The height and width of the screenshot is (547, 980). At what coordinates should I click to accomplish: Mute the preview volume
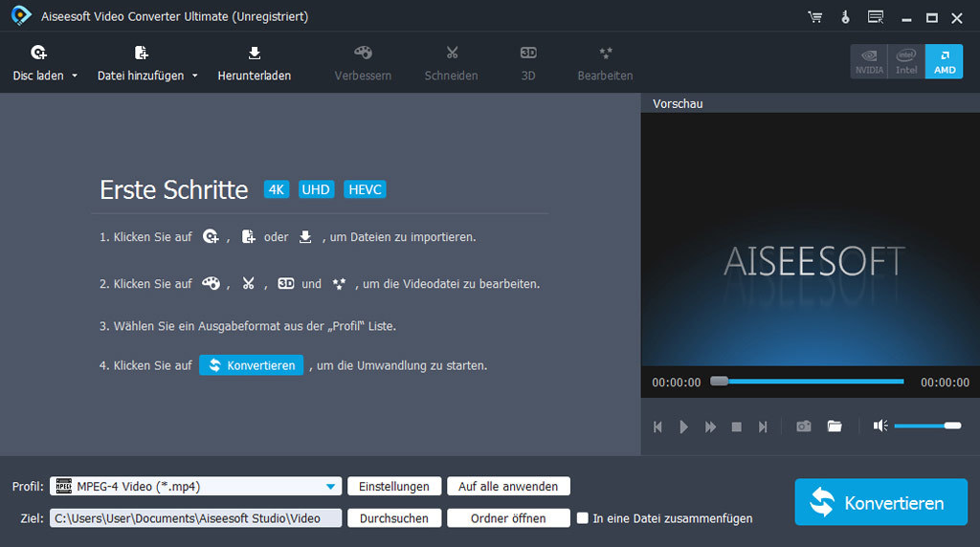tap(880, 426)
